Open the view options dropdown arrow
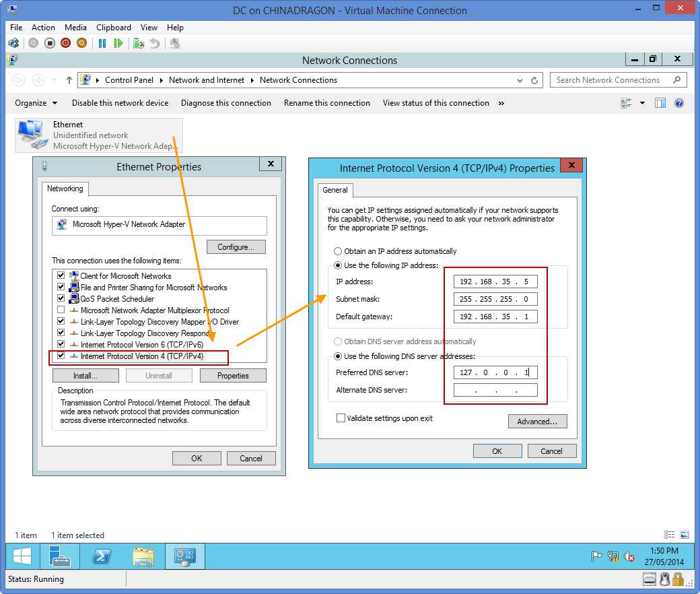Screen dimensions: 700x594 [642, 103]
